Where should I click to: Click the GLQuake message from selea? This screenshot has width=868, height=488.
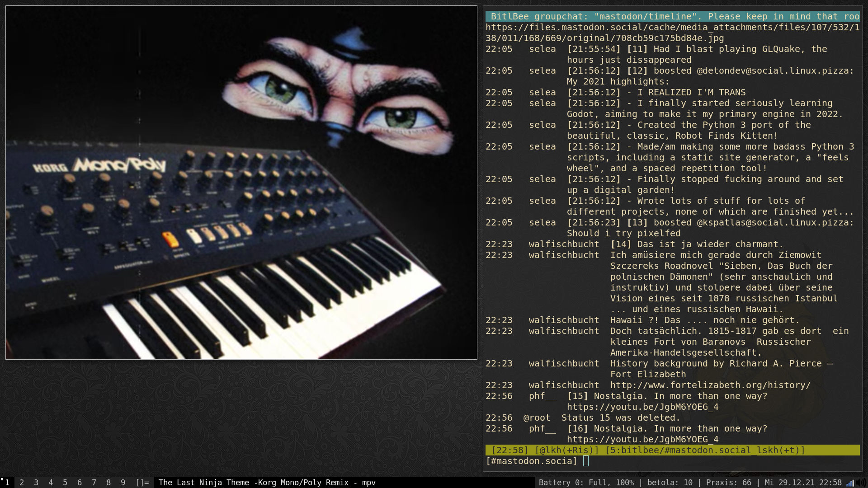point(697,54)
